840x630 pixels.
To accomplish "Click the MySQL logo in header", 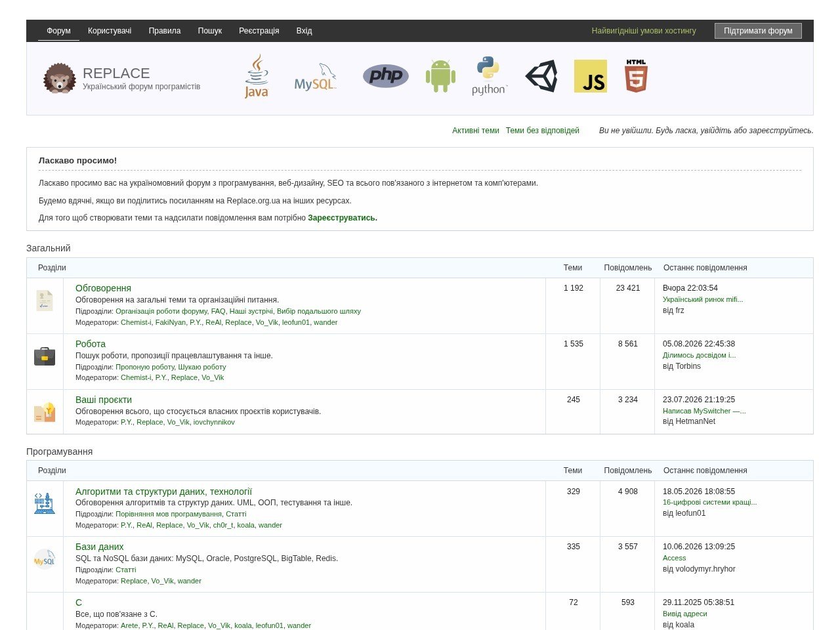I will coord(316,77).
